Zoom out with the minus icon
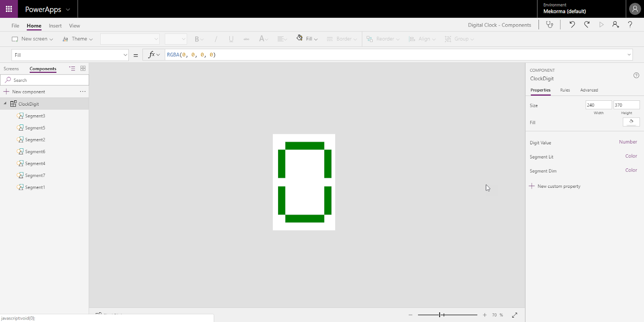644x322 pixels. coord(411,315)
